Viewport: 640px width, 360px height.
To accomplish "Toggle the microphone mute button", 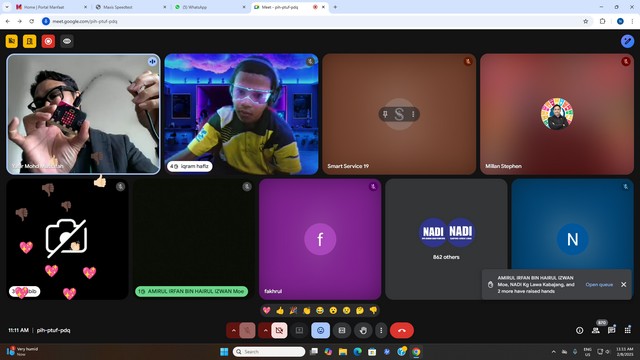I will (247, 330).
